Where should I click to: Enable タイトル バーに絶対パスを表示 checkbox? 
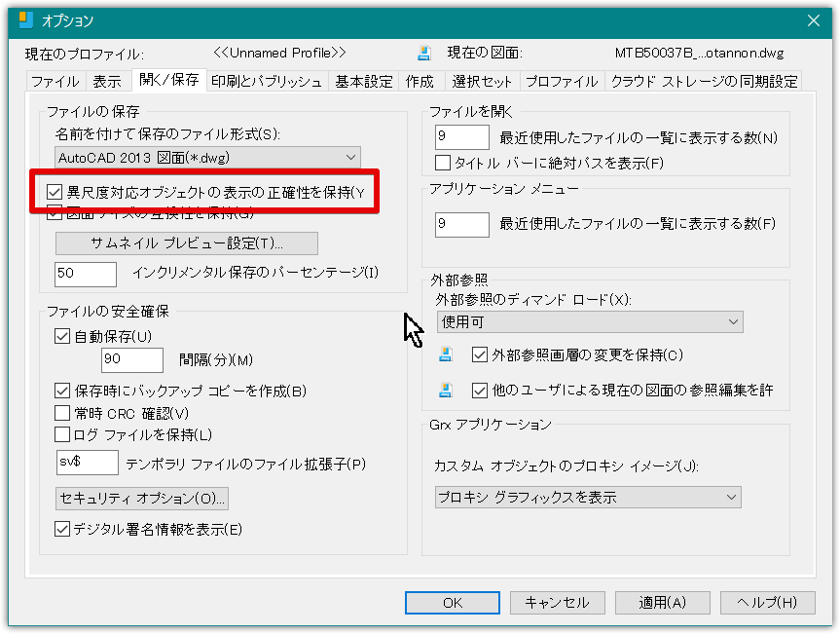pyautogui.click(x=444, y=162)
